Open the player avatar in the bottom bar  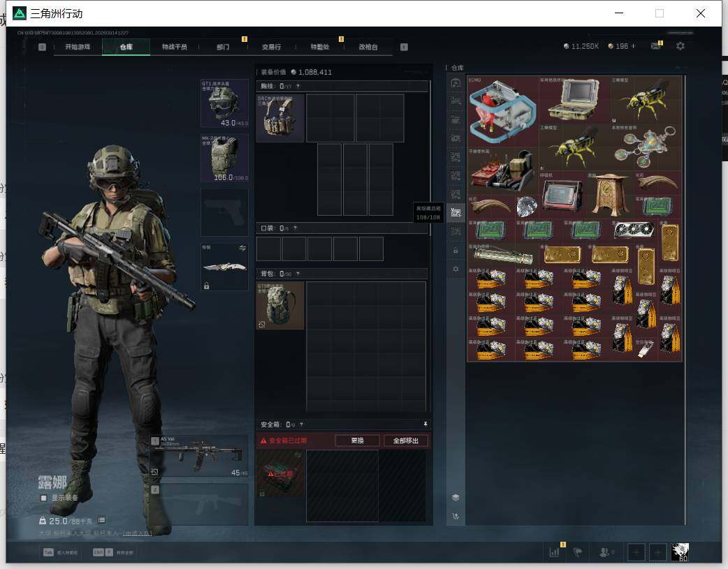click(x=680, y=552)
